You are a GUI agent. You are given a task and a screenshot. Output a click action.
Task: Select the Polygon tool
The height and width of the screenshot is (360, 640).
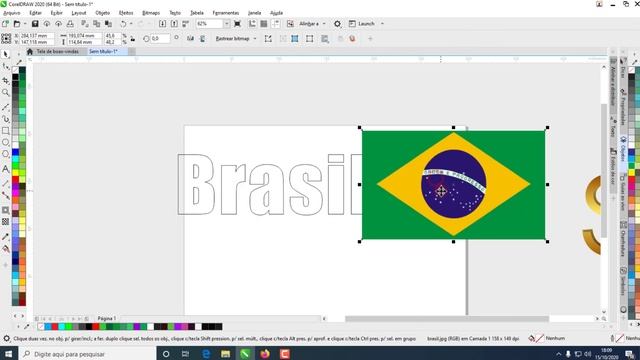click(5, 154)
